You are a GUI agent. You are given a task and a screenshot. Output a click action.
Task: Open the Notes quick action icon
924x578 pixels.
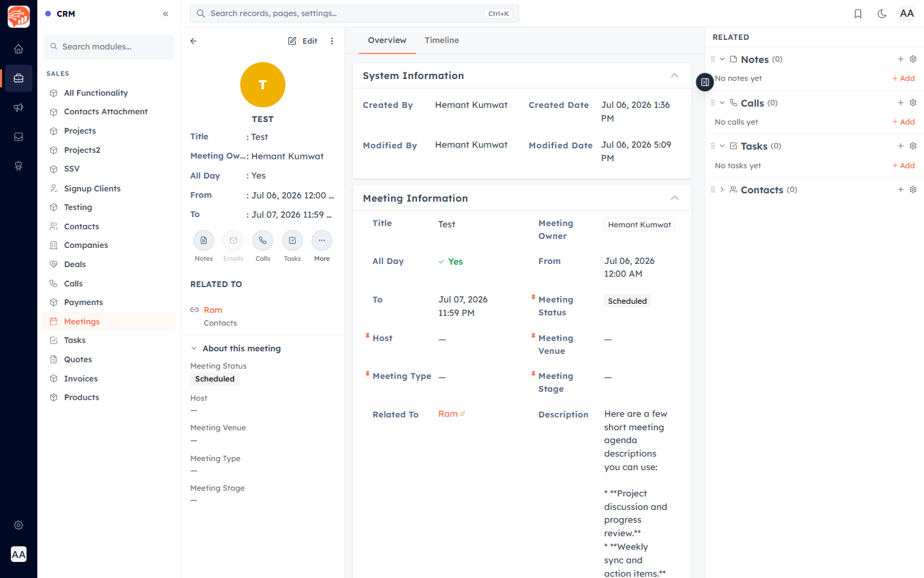point(203,241)
